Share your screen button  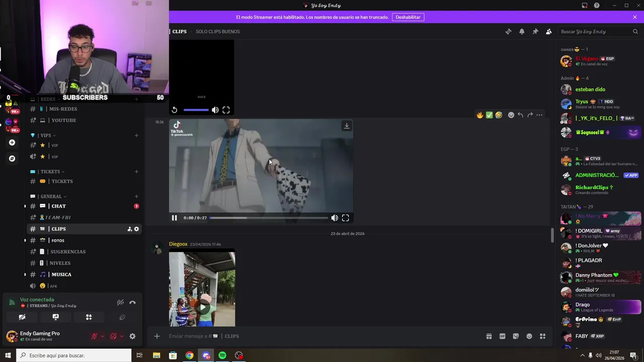point(55,317)
